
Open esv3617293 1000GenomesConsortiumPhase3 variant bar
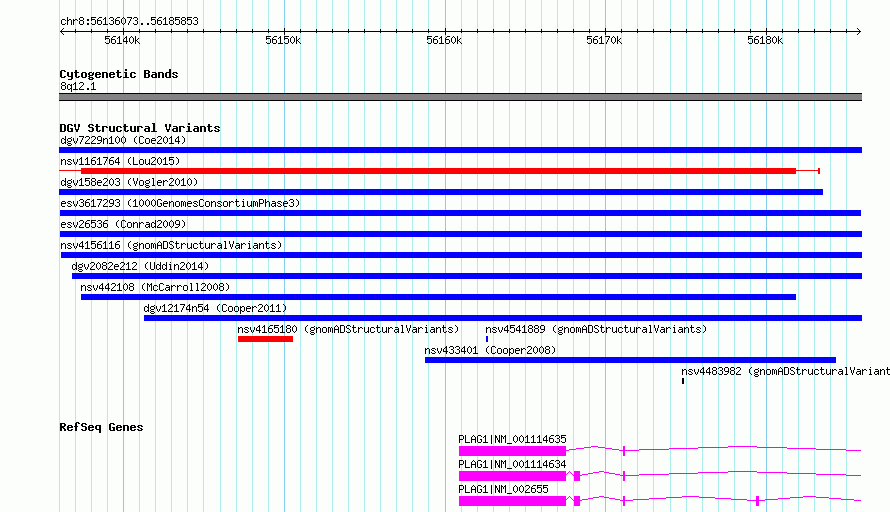click(x=460, y=213)
